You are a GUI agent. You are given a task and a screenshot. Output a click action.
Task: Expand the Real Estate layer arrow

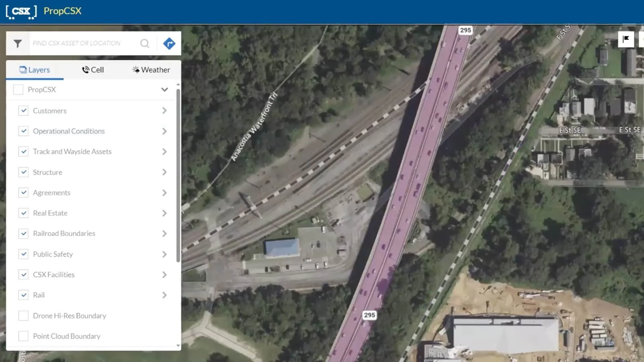[164, 213]
